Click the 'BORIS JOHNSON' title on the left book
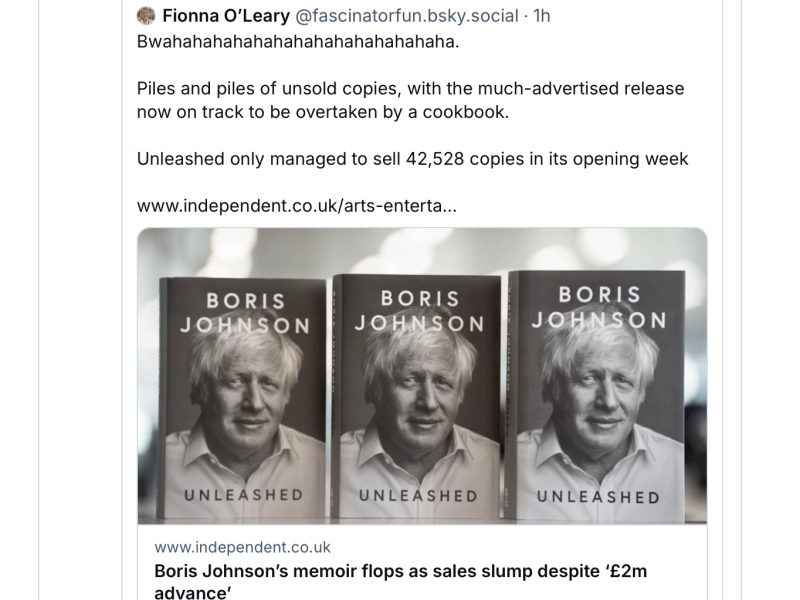Screen dimensions: 800x600 tap(245, 313)
